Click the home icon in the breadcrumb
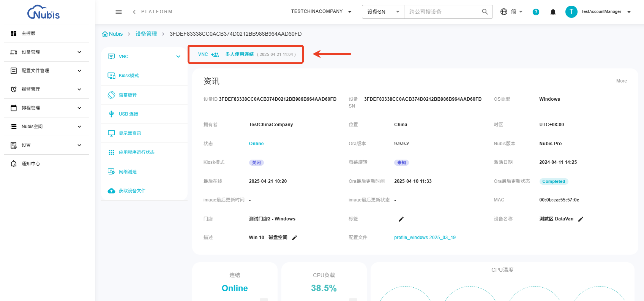Screen dimensions: 644x301 105,34
